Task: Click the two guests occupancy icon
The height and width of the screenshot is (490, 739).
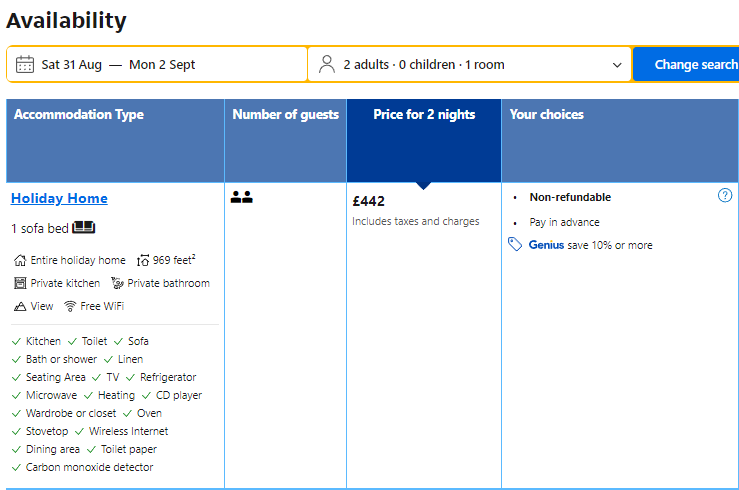Action: [241, 198]
